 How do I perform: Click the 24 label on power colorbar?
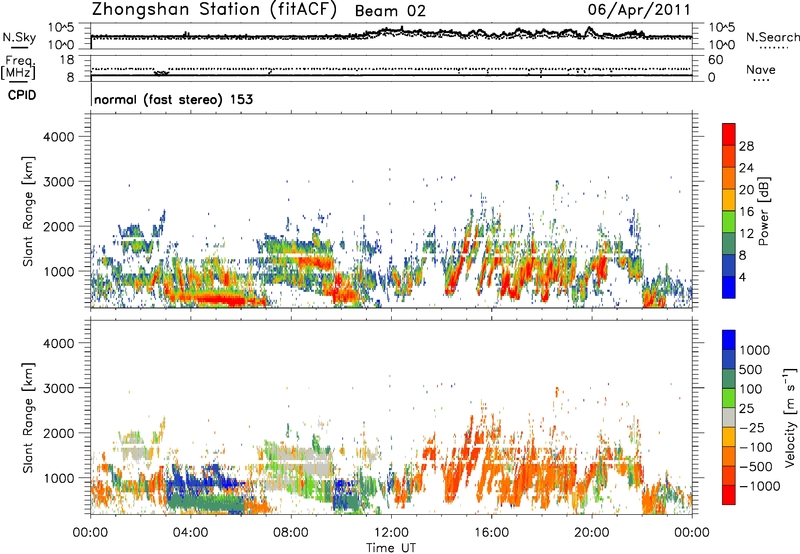(x=746, y=168)
